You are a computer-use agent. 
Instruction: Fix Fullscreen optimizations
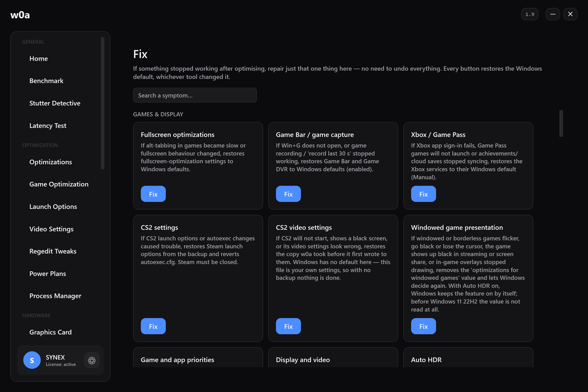pos(153,194)
